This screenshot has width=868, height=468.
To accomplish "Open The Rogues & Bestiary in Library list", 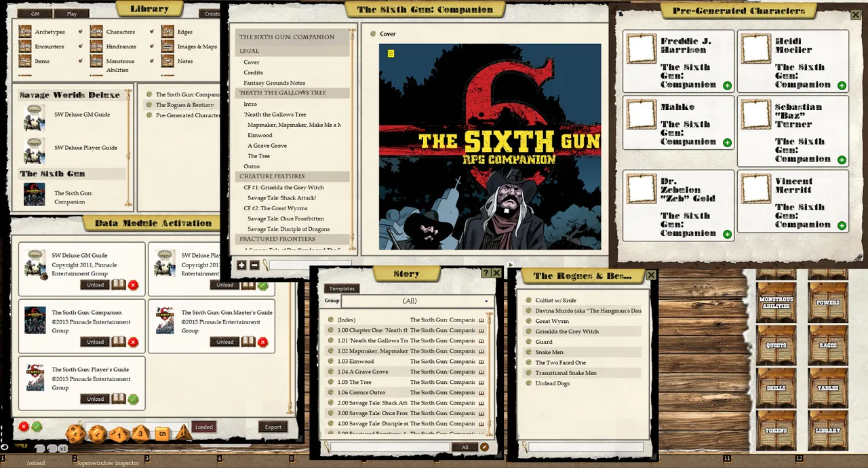I will (184, 105).
